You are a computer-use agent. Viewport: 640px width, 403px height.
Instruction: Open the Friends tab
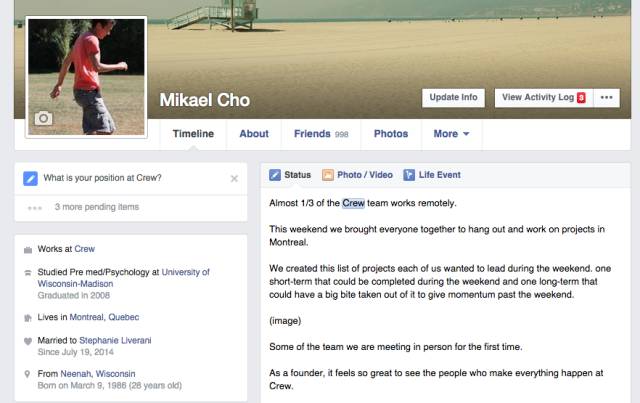[321, 134]
